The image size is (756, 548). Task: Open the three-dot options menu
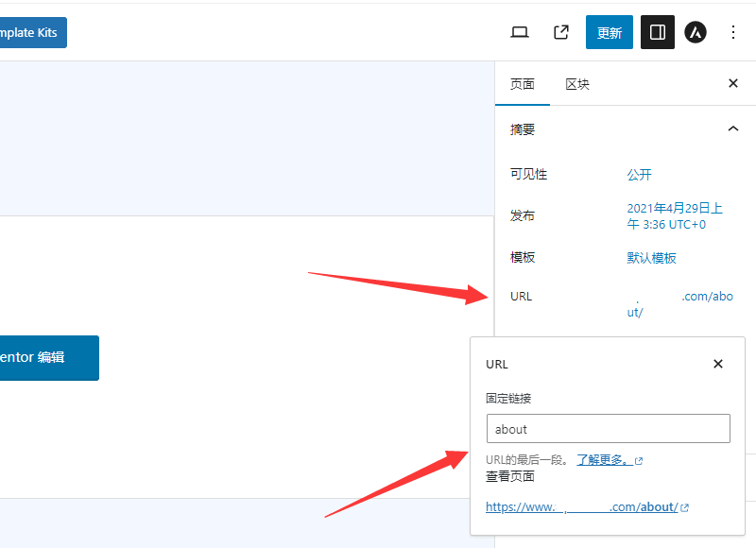point(733,31)
